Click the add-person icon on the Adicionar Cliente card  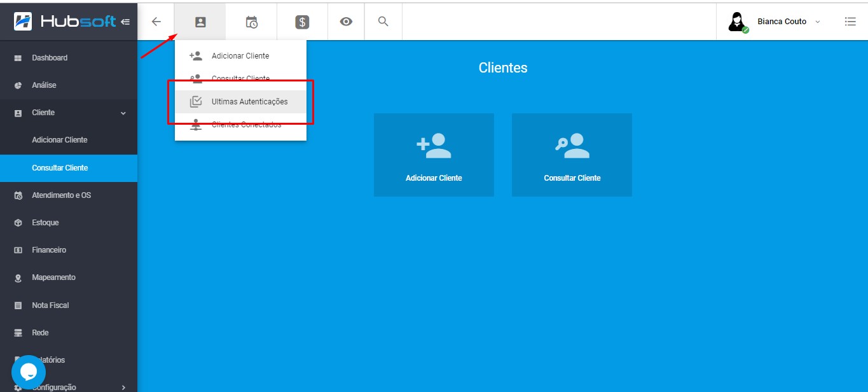click(x=434, y=146)
